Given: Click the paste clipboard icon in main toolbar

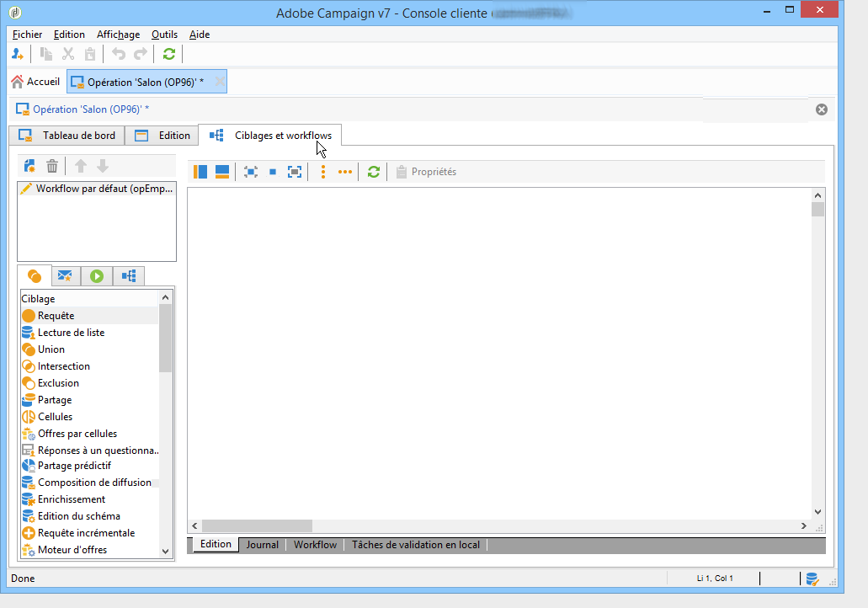Looking at the screenshot, I should tap(90, 54).
